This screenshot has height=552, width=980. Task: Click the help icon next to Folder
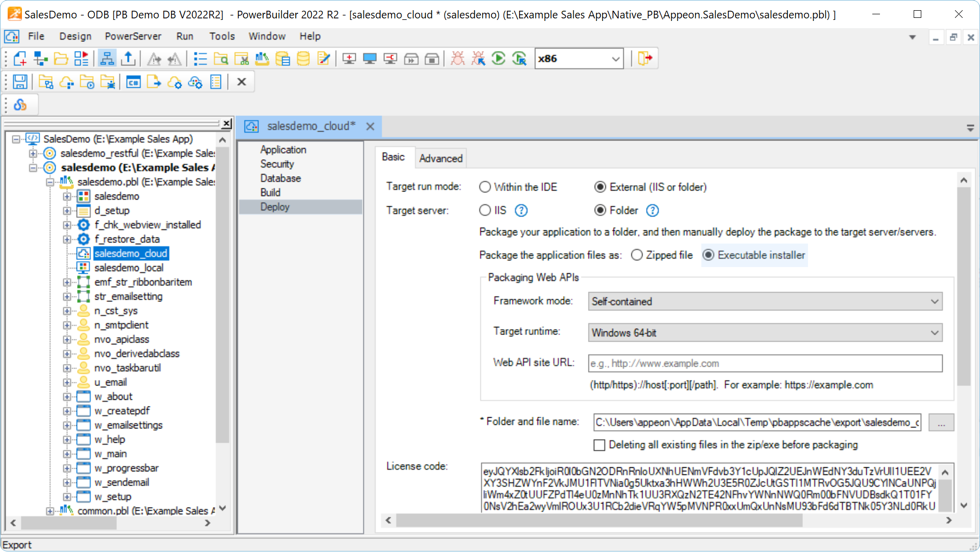pyautogui.click(x=653, y=210)
